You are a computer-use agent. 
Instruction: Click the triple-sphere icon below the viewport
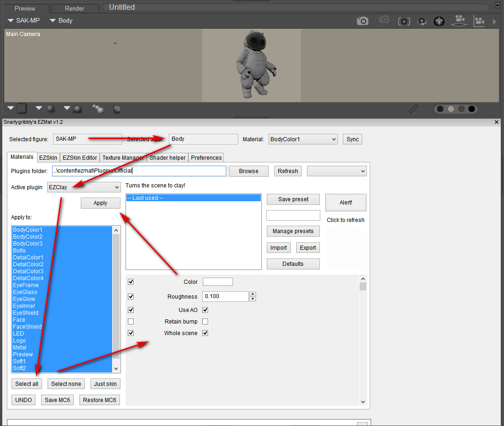(98, 108)
